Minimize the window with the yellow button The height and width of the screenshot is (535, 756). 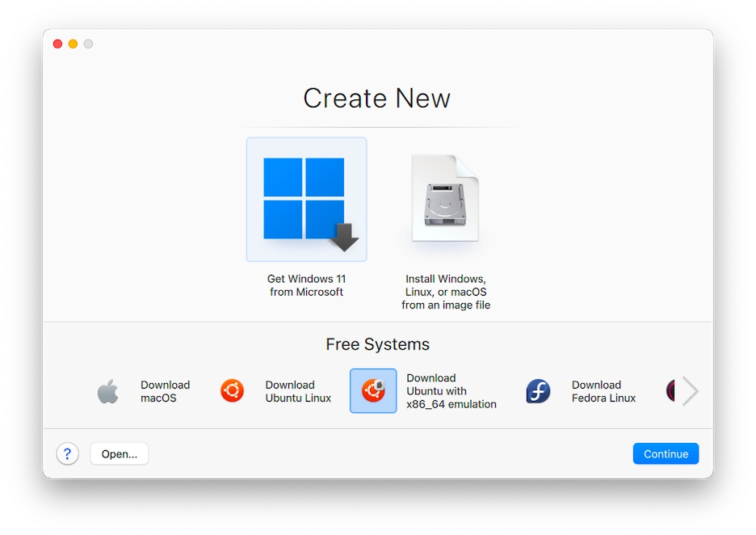click(73, 44)
